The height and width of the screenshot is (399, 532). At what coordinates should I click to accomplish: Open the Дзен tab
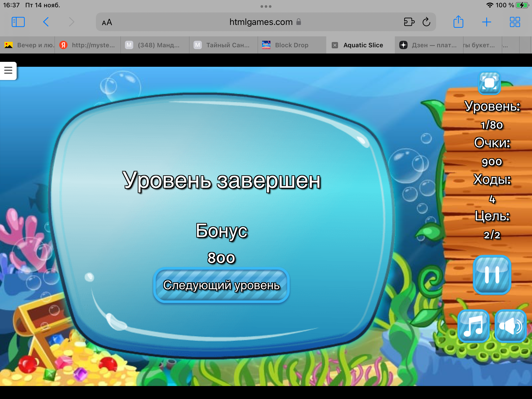click(x=429, y=45)
